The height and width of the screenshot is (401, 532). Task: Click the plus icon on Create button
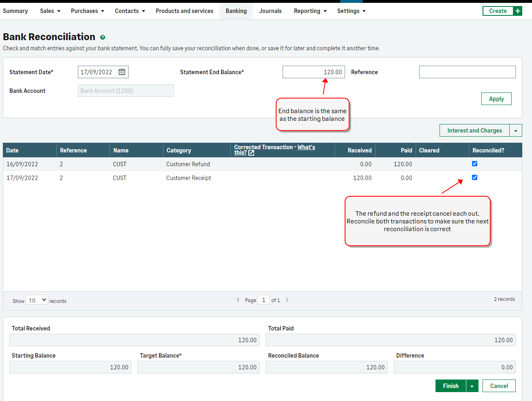point(517,11)
